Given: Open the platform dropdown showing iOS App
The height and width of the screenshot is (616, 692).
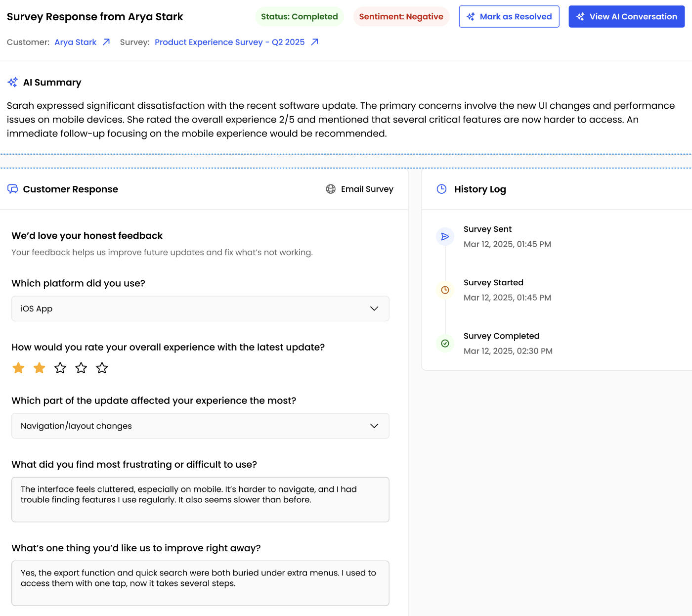Looking at the screenshot, I should 200,308.
